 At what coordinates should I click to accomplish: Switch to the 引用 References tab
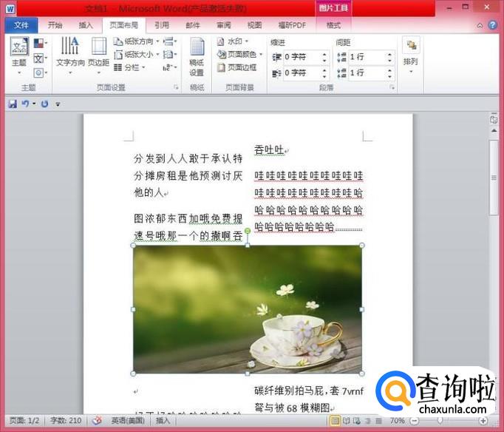162,25
